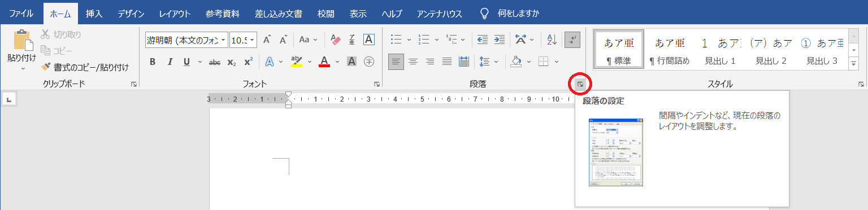Open the clipboard pane launcher

pyautogui.click(x=133, y=85)
